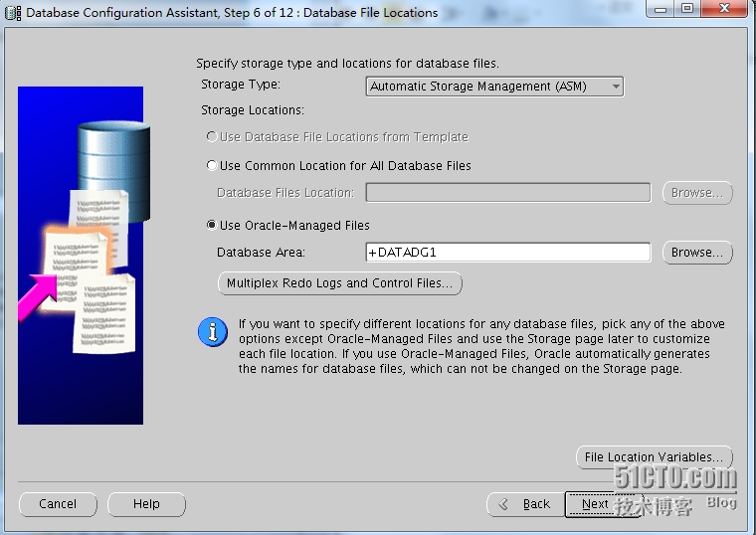The image size is (756, 535).
Task: Open the Storage Type dropdown
Action: [x=494, y=87]
